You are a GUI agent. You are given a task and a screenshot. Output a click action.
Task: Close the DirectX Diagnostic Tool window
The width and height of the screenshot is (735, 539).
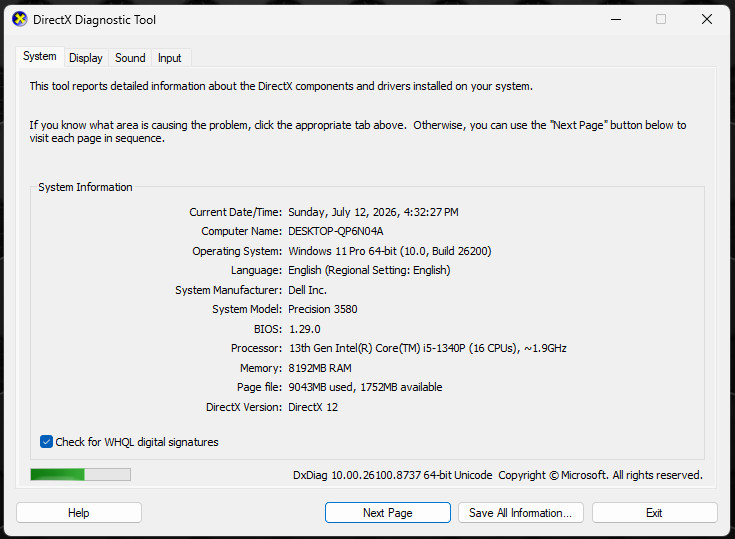click(x=706, y=19)
